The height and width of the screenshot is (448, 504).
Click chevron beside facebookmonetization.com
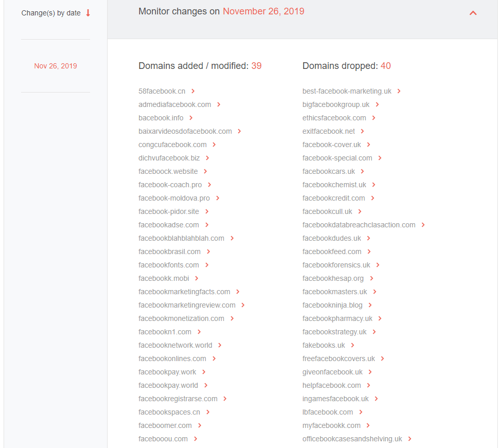(232, 318)
